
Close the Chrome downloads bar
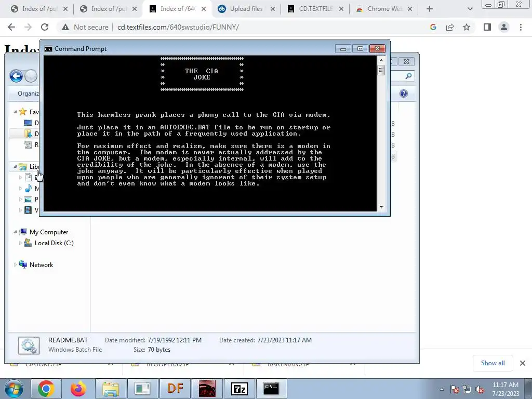coord(523,363)
